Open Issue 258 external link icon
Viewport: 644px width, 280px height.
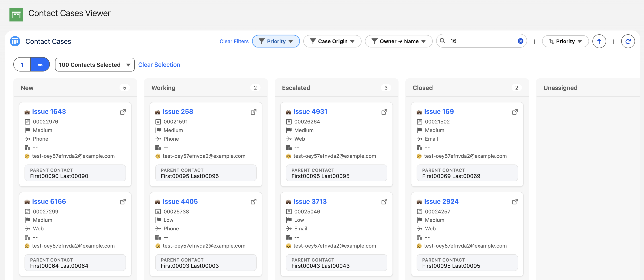pos(253,112)
